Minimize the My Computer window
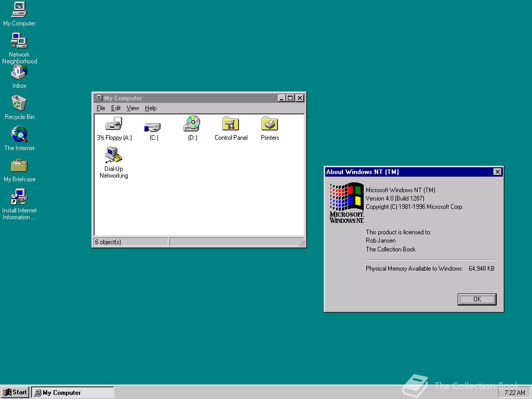The image size is (532, 399). point(282,98)
